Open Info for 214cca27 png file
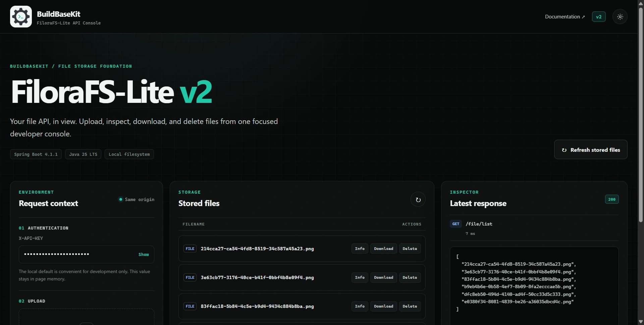Screen dimensions: 644x325 [360, 249]
